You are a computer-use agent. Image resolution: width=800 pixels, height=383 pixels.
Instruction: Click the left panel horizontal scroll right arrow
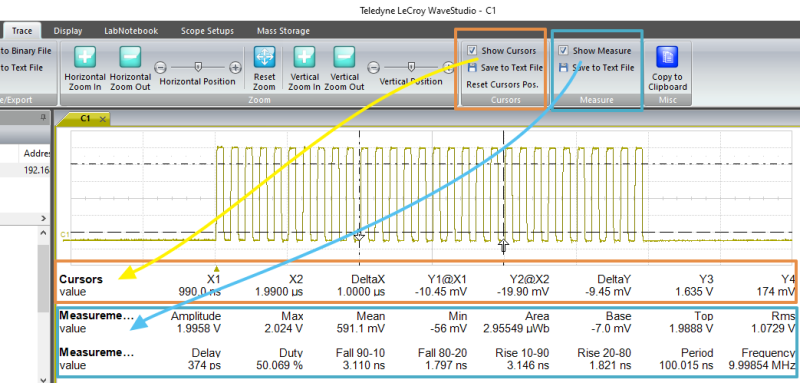tap(43, 218)
